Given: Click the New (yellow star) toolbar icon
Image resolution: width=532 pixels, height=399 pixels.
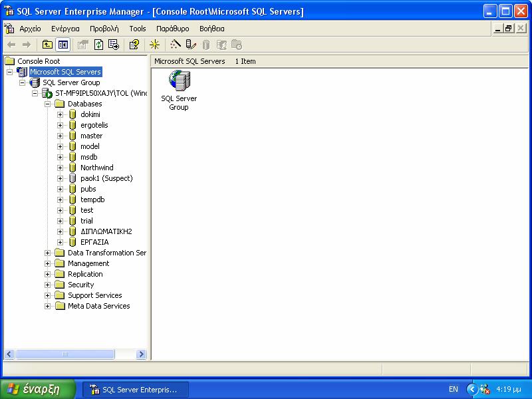Looking at the screenshot, I should pyautogui.click(x=155, y=45).
